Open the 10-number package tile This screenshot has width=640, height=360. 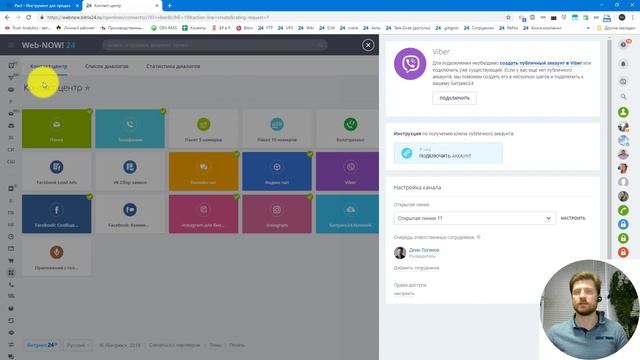(277, 129)
